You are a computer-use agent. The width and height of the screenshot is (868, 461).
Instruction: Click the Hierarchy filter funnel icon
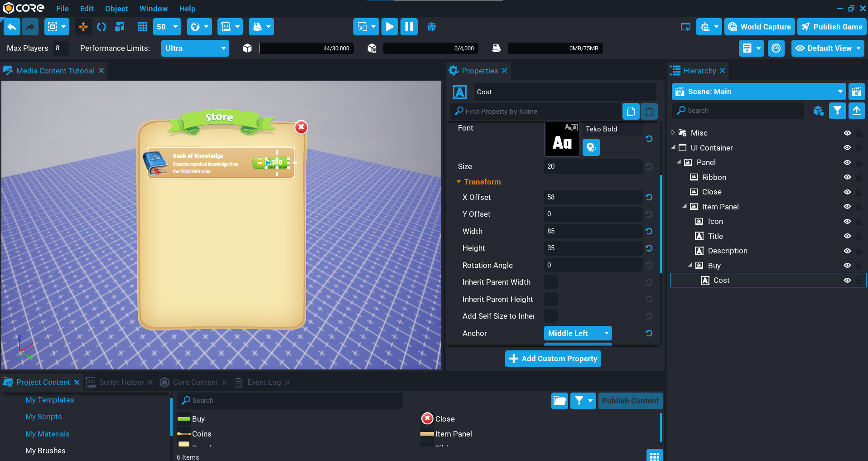click(x=837, y=111)
